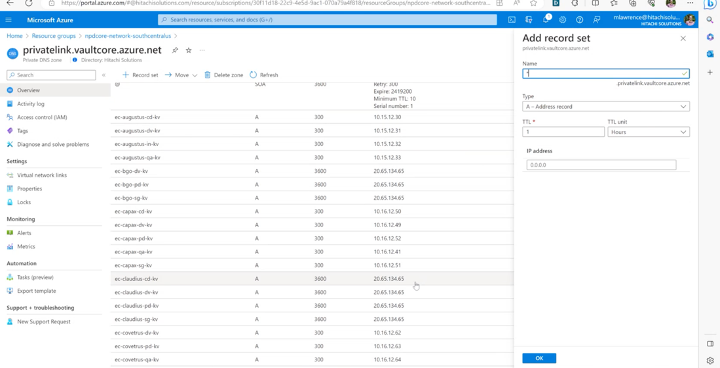
Task: Click the Delete zone toolbar button
Action: click(x=224, y=75)
